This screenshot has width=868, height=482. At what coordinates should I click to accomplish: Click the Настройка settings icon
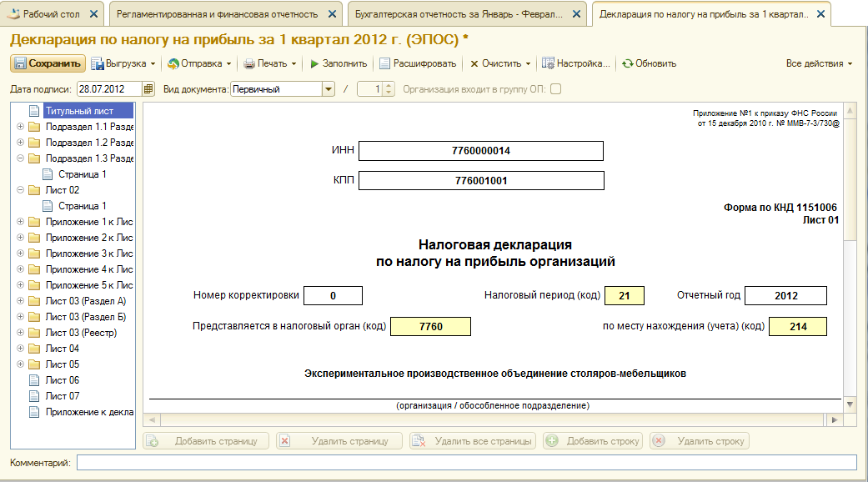point(548,63)
